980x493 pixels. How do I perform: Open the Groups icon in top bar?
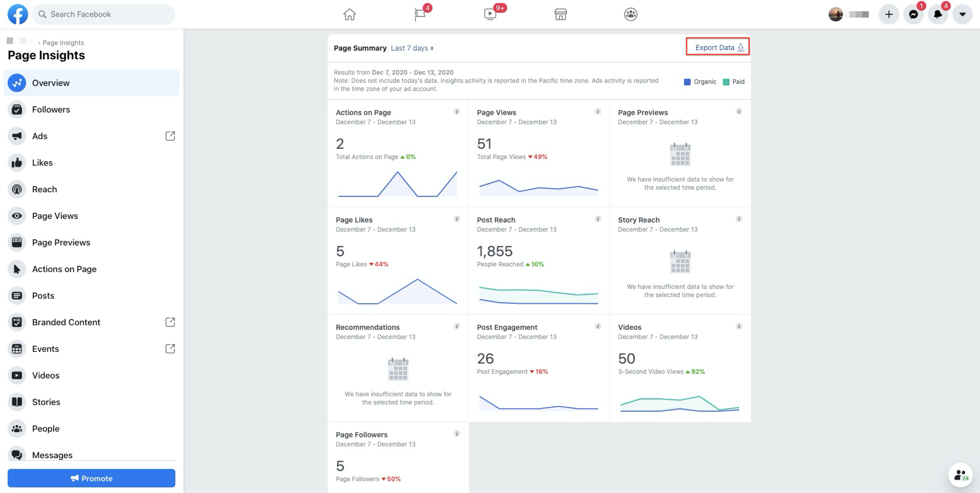click(x=631, y=14)
